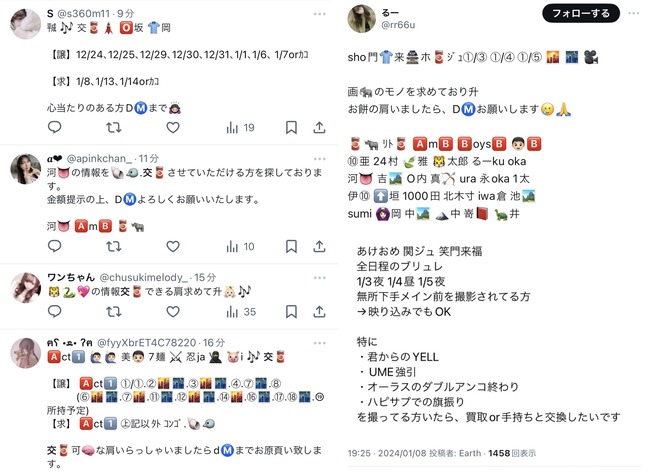Share the ワンちゃん post

pyautogui.click(x=319, y=312)
